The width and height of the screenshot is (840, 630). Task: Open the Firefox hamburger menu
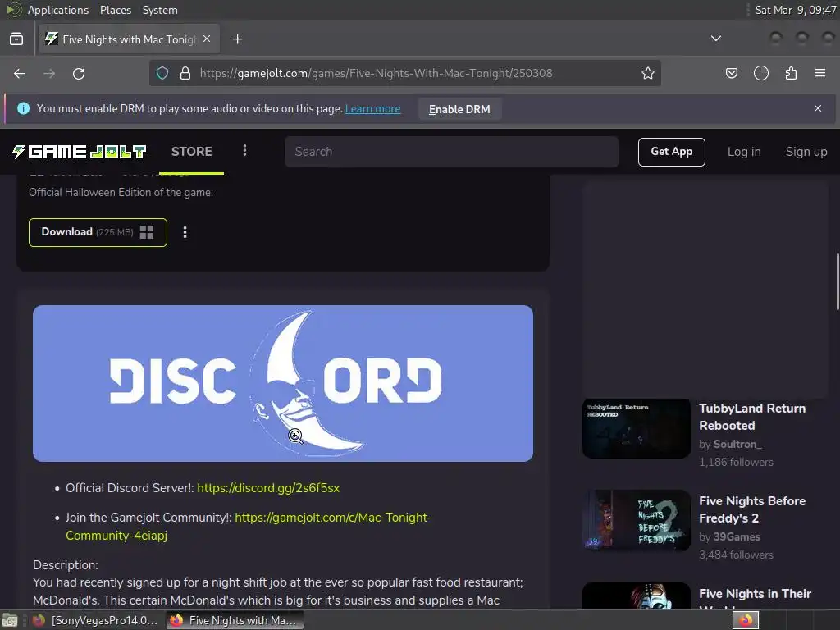point(820,73)
